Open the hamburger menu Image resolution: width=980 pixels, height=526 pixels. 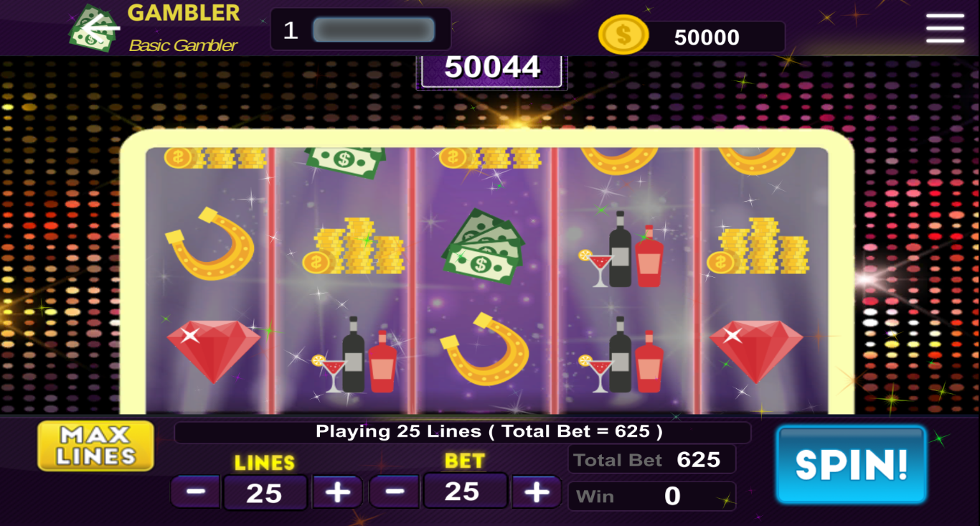[945, 29]
